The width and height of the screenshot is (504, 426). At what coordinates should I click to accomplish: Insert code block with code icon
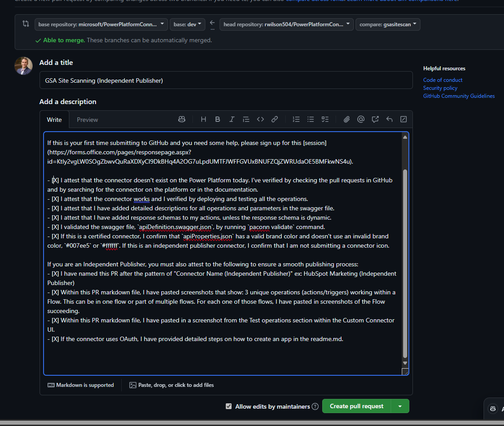(x=260, y=119)
